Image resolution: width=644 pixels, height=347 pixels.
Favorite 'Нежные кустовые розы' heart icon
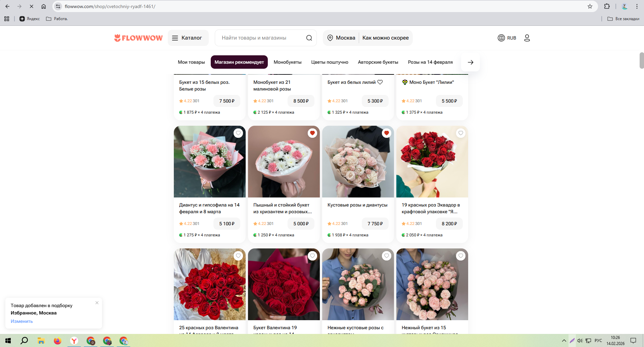click(387, 256)
